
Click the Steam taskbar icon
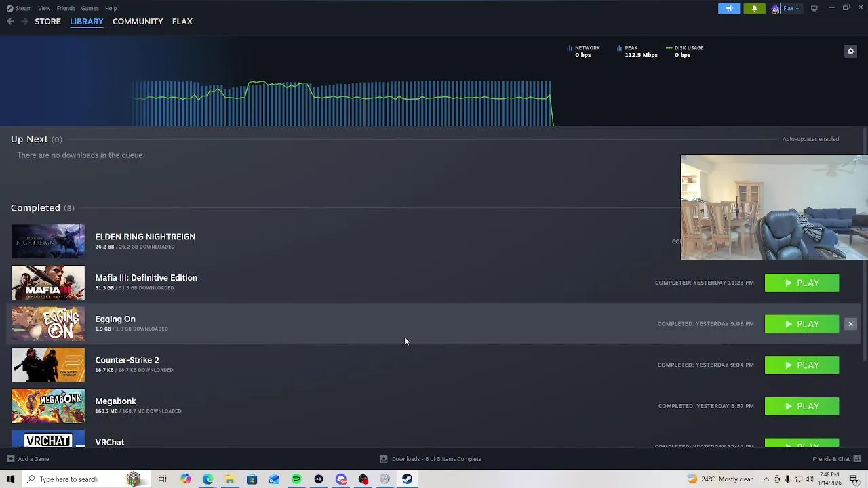pyautogui.click(x=407, y=479)
